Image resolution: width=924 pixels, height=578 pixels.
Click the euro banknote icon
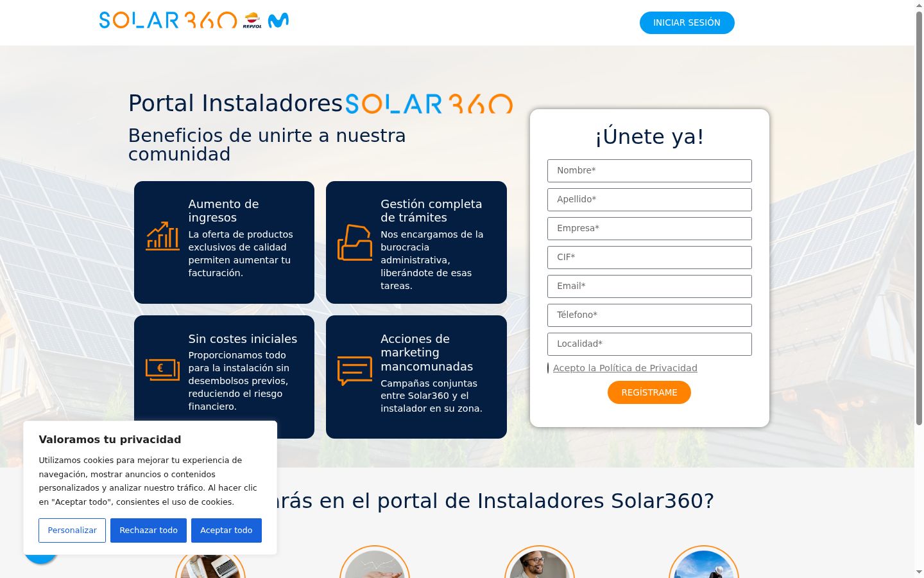[x=162, y=369]
